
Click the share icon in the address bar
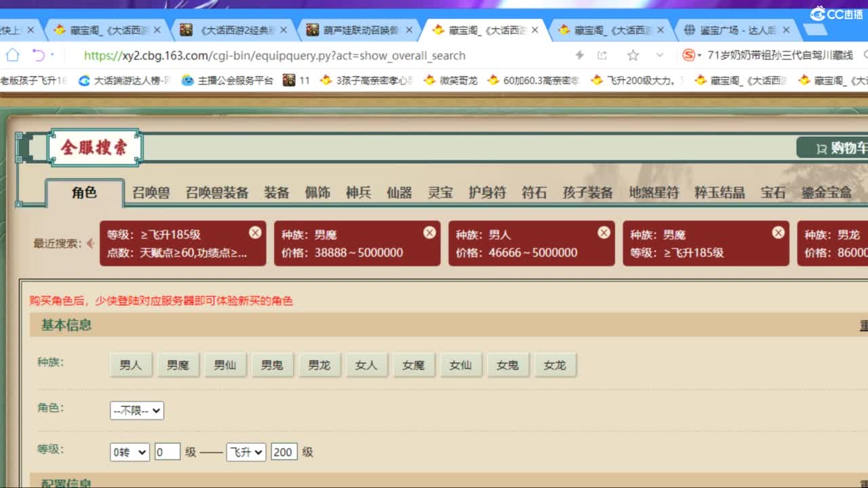tap(602, 55)
